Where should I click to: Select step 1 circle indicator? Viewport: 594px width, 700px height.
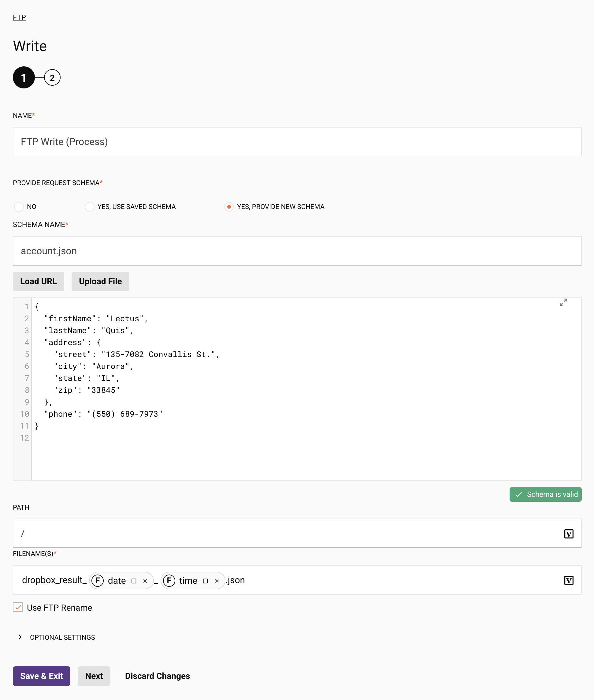point(24,78)
